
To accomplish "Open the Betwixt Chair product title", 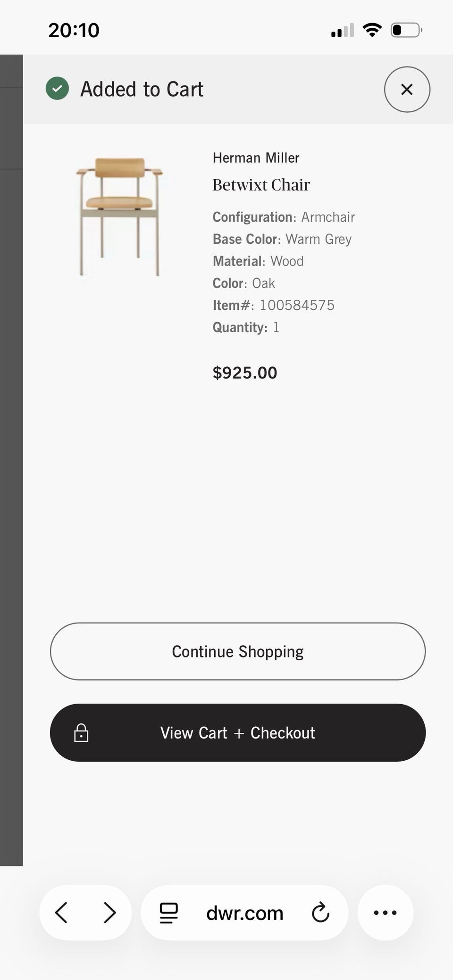I will 261,185.
